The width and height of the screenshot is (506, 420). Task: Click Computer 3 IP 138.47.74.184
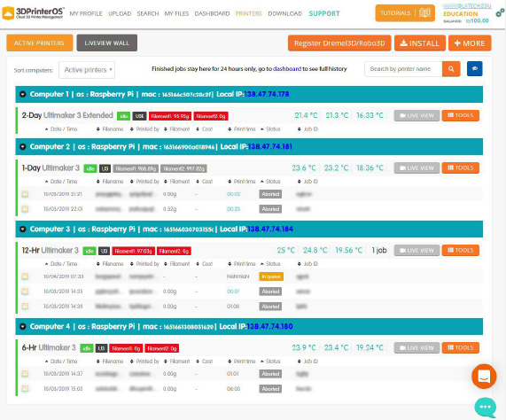pyautogui.click(x=270, y=229)
